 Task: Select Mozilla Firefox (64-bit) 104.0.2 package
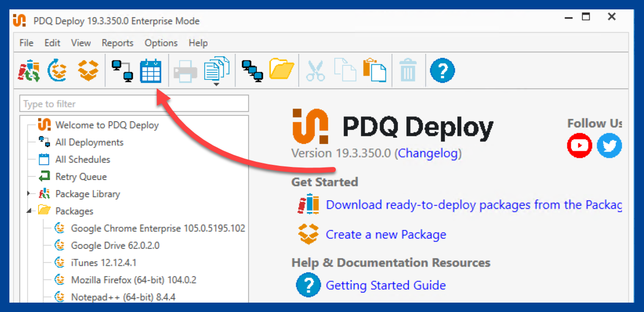(x=134, y=280)
